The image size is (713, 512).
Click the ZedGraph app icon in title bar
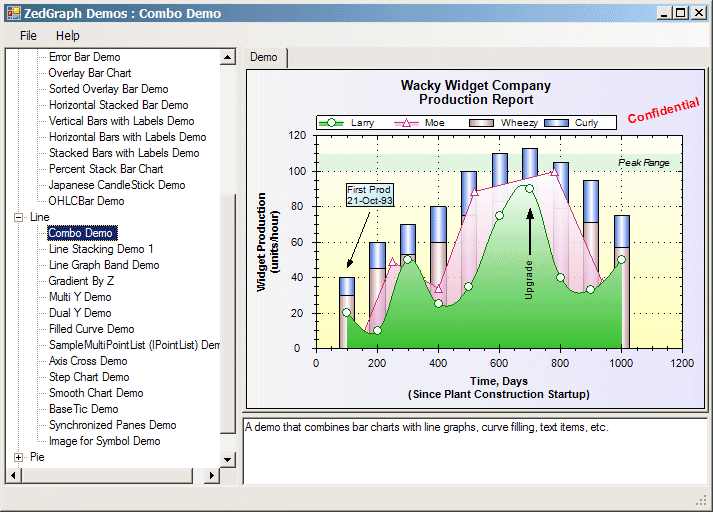12,13
